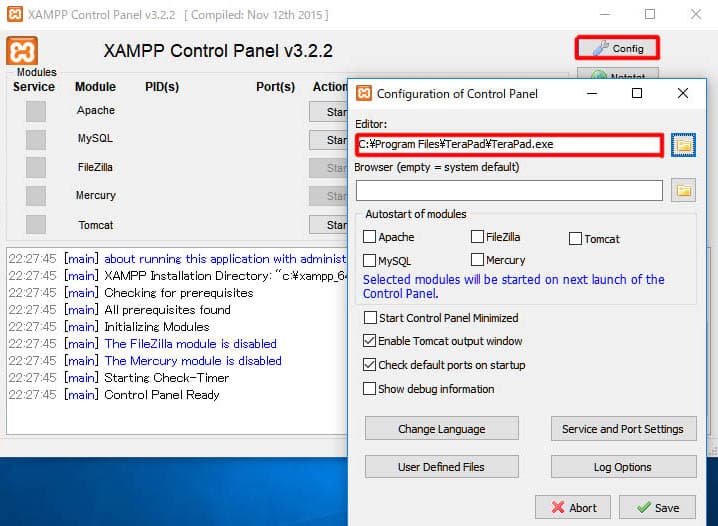Toggle the FileZilla service install box
The width and height of the screenshot is (718, 526).
[36, 168]
